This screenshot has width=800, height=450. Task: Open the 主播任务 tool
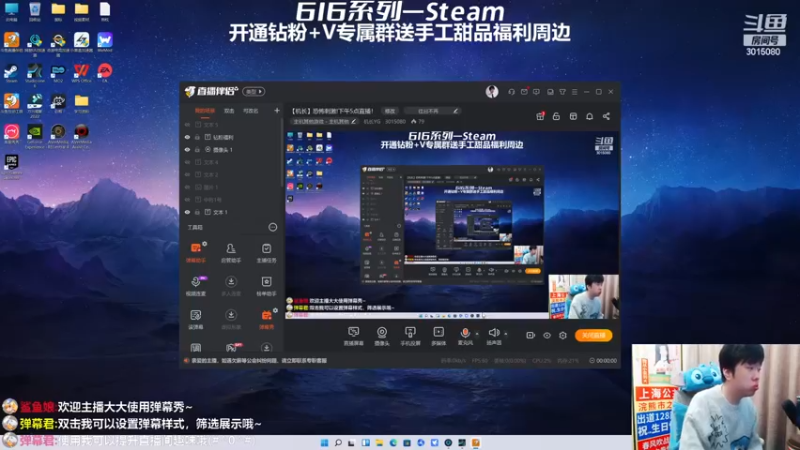tap(266, 252)
